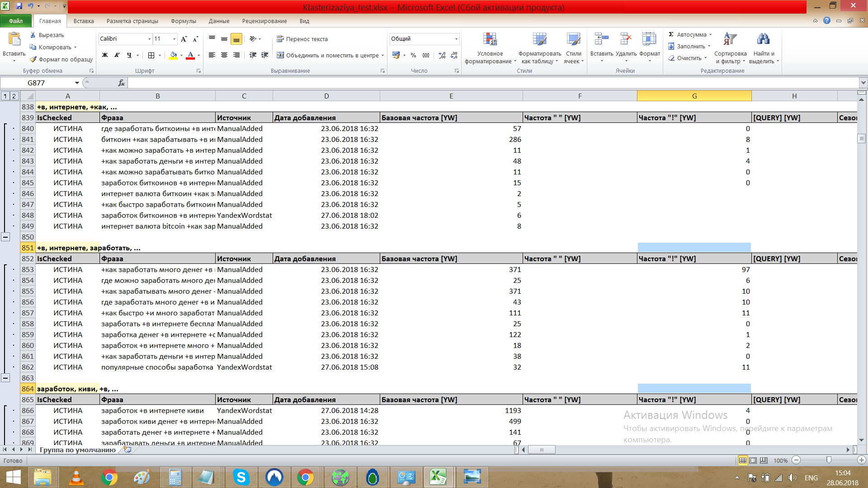Collapse the outline group at row 850

pyautogui.click(x=5, y=237)
